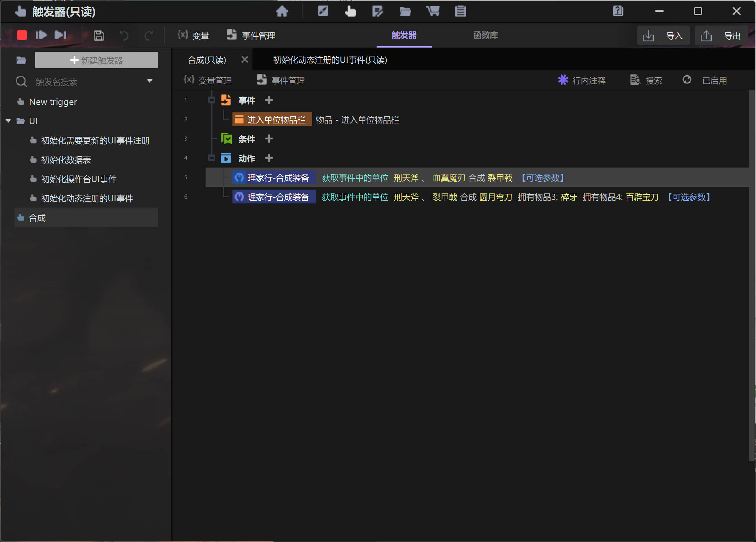Switch to the 函数库 tab
This screenshot has width=756, height=542.
(x=486, y=35)
